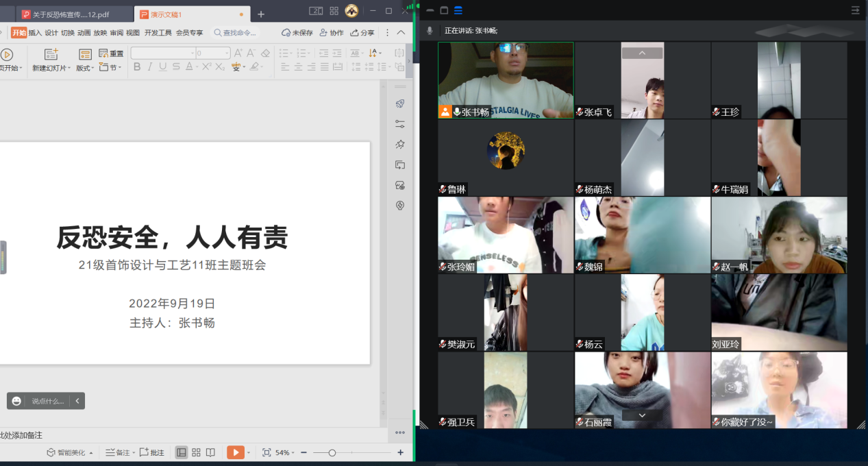Click the sliders settings icon in right sidebar
868x466 pixels.
(400, 124)
